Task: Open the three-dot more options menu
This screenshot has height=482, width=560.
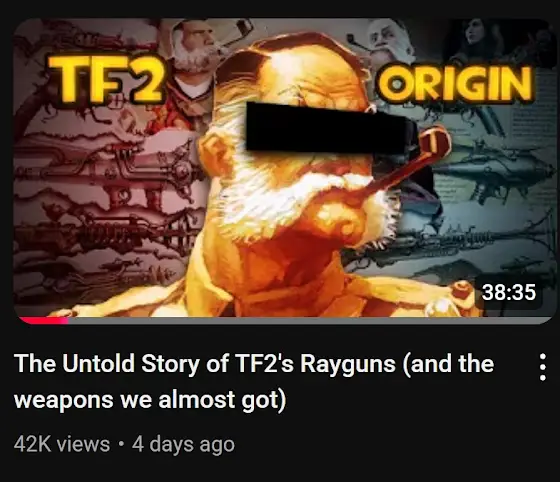Action: pos(542,367)
